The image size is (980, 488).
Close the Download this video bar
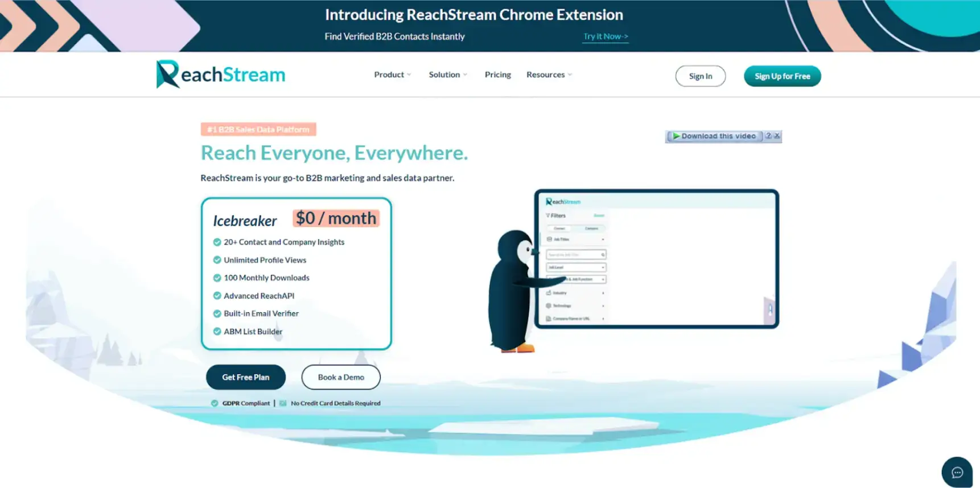(x=777, y=136)
